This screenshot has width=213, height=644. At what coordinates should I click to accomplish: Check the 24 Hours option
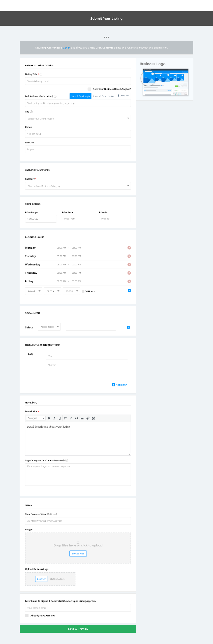click(x=83, y=292)
